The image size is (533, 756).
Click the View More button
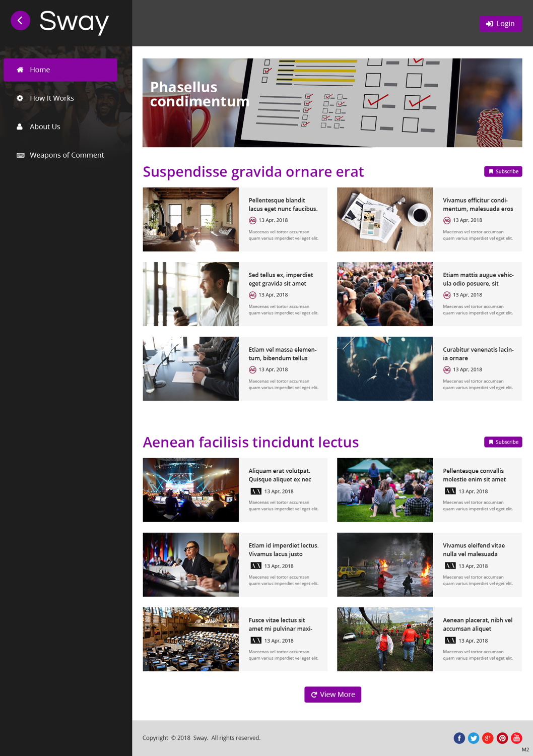pyautogui.click(x=332, y=695)
